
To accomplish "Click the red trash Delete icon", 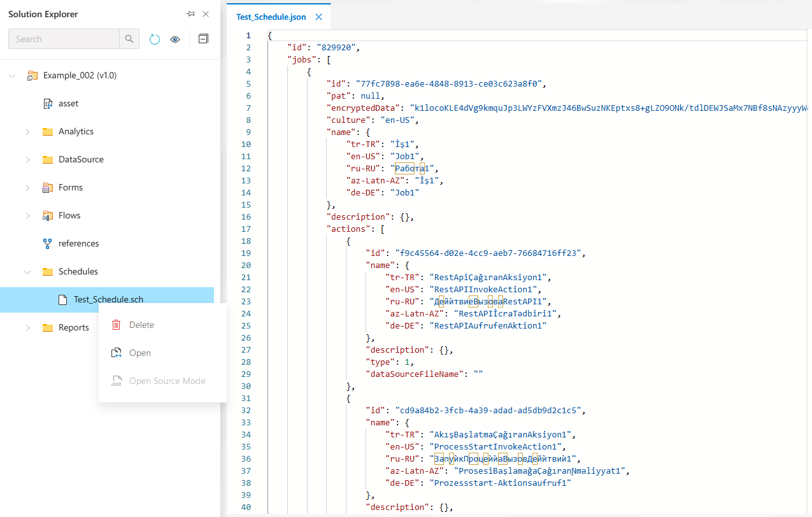I will coord(116,325).
